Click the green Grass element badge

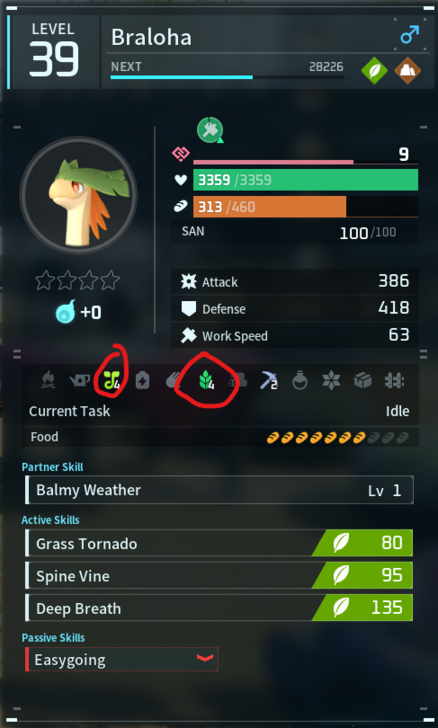pyautogui.click(x=374, y=71)
